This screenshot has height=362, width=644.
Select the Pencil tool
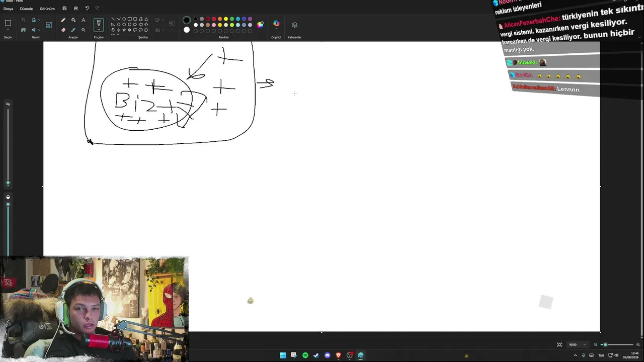(63, 20)
